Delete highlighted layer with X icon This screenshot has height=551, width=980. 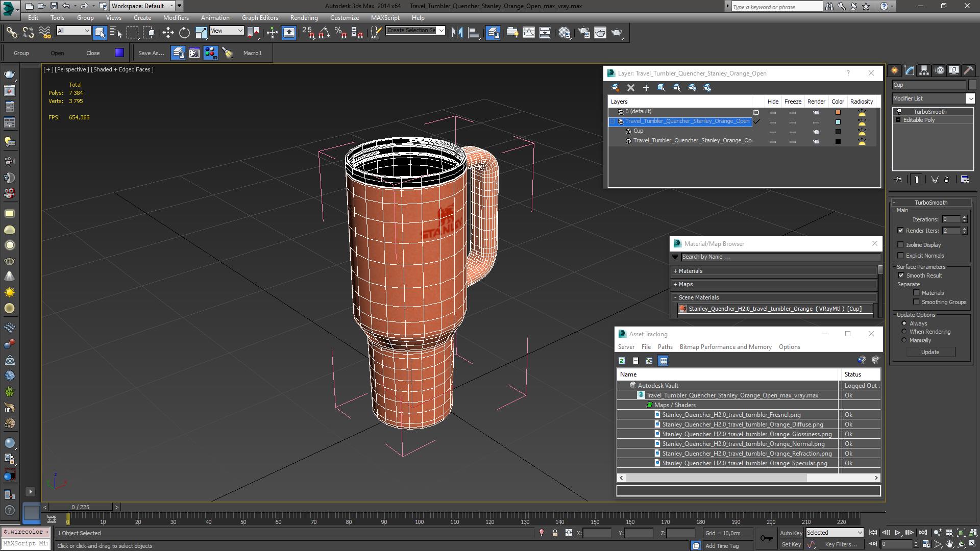click(x=631, y=88)
